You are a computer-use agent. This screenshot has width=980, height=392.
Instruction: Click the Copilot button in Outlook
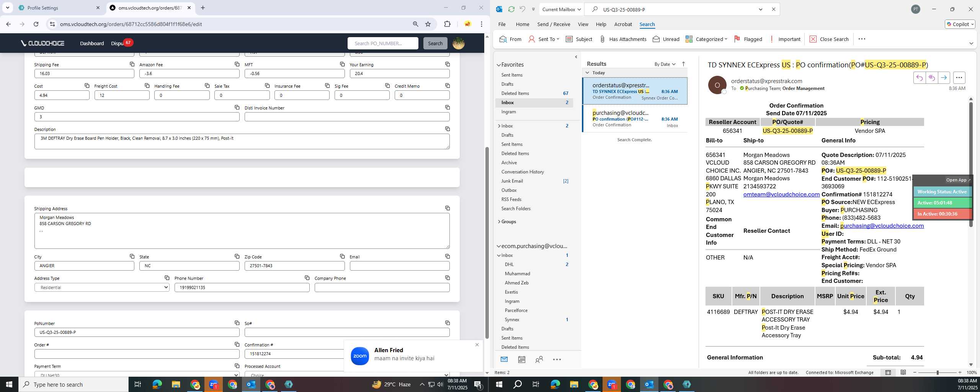point(960,24)
